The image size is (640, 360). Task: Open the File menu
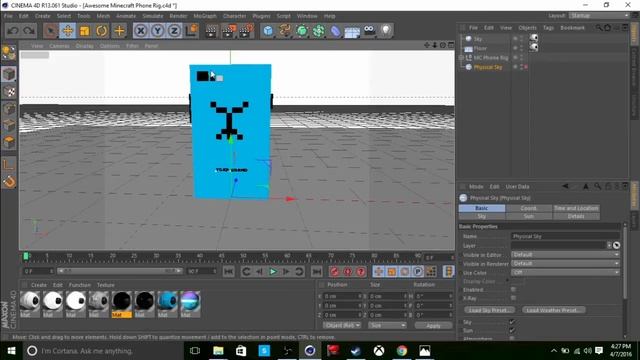[x=8, y=16]
